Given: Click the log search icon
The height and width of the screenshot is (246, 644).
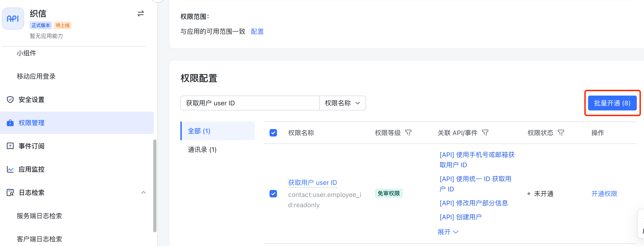Looking at the screenshot, I should (x=10, y=192).
